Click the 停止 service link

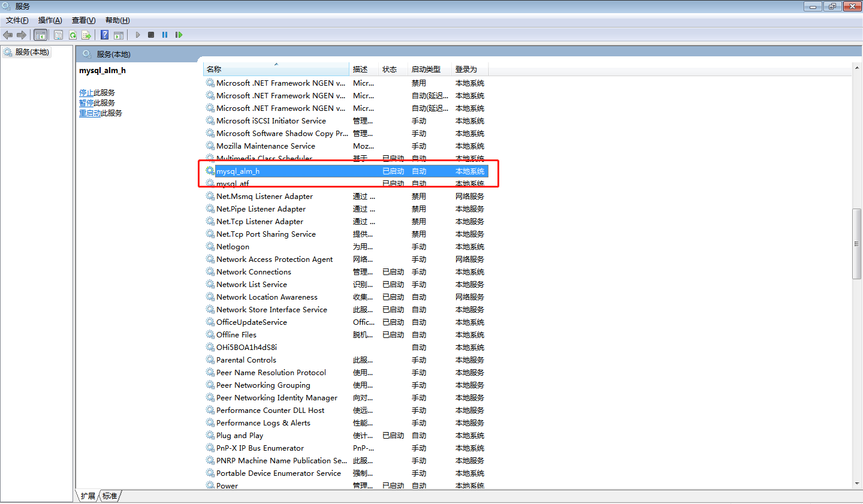pos(86,93)
